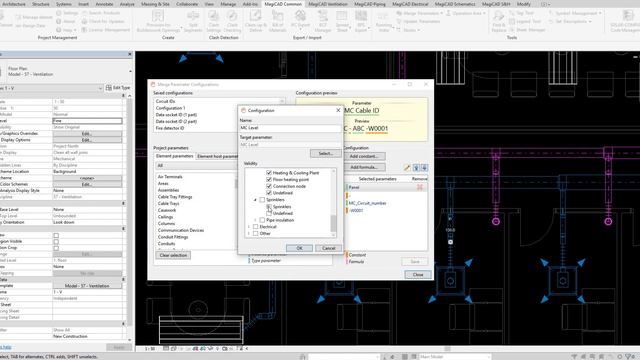Open License Management in the ribbon
The image size is (640, 360).
point(106,30)
